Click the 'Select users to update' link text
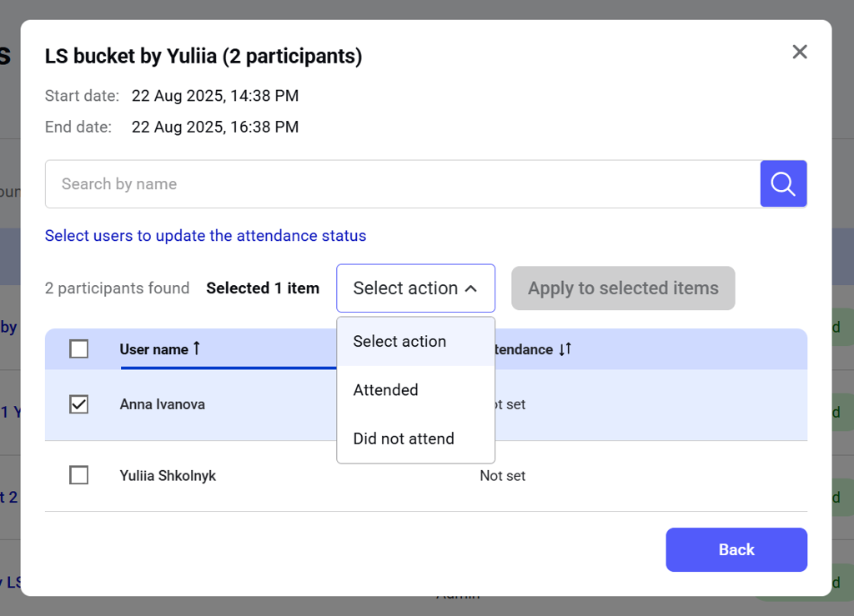This screenshot has height=616, width=854. pos(205,236)
